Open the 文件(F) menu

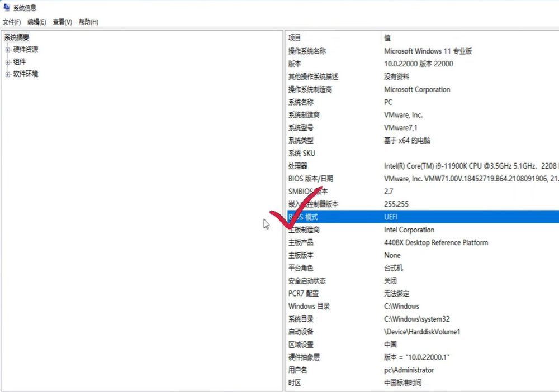pos(12,22)
